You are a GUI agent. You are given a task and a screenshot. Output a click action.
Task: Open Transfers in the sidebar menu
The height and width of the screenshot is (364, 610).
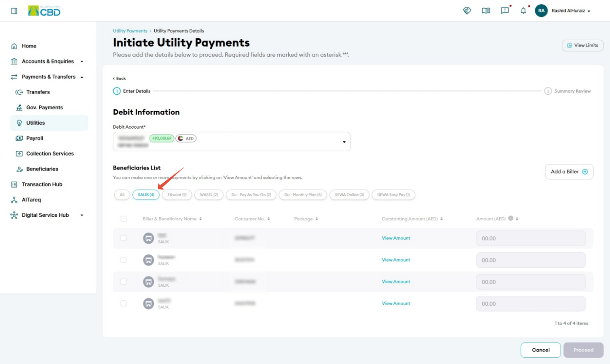click(x=38, y=92)
